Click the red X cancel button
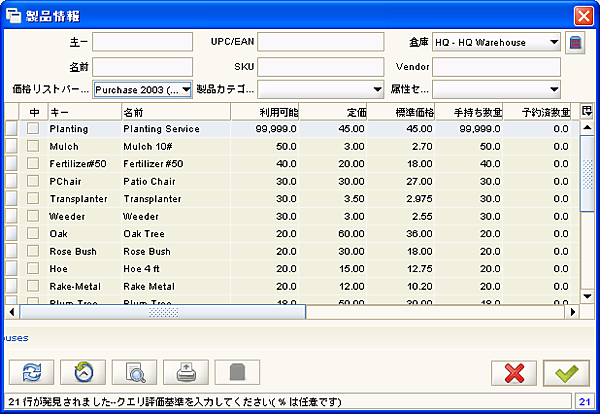 pos(515,372)
